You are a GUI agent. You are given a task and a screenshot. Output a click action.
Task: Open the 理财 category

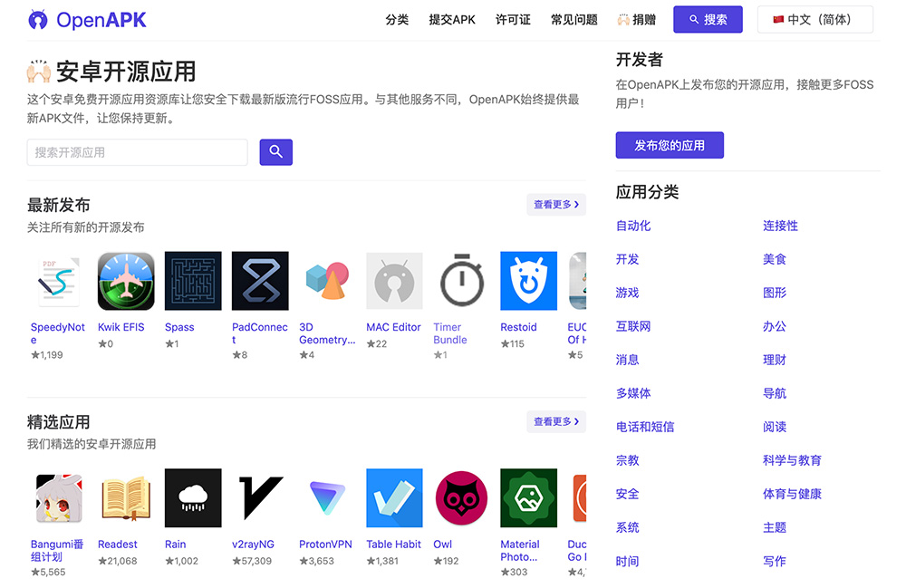coord(775,360)
